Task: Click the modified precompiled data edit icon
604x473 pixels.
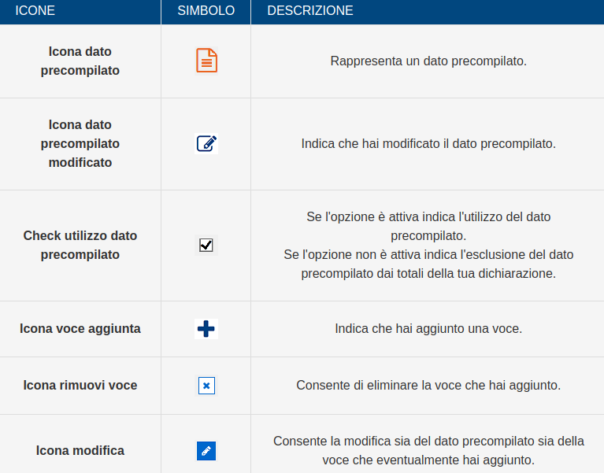Action: click(x=206, y=144)
